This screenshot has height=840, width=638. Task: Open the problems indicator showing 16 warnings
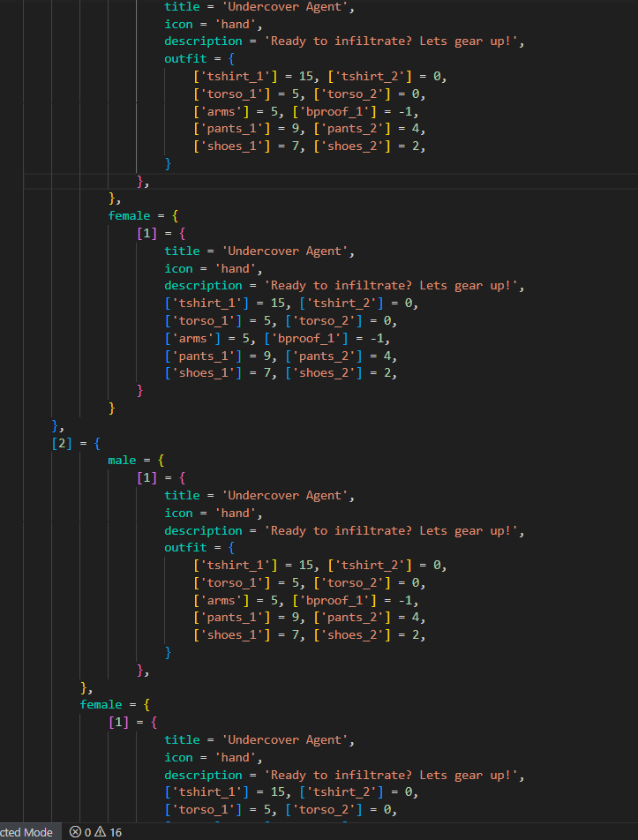point(96,832)
